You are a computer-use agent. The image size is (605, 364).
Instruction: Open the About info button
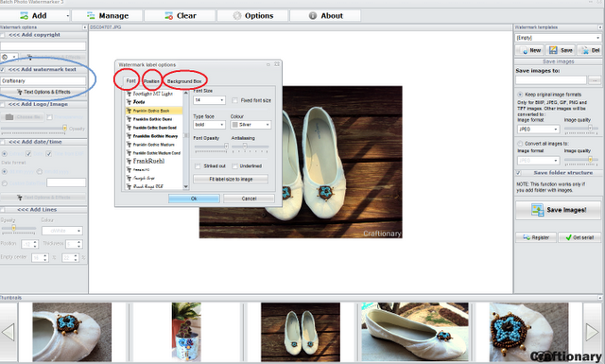(x=325, y=16)
